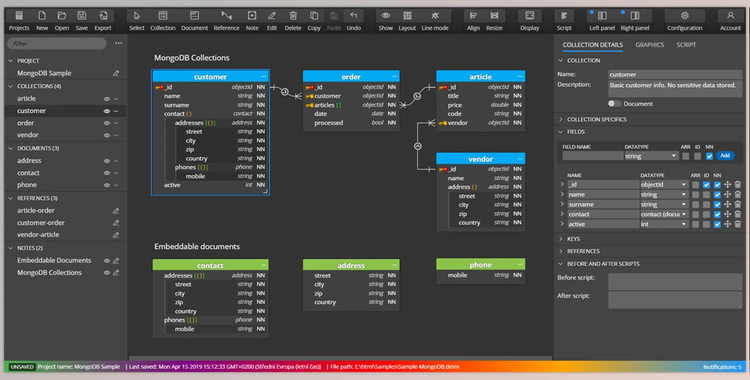750x380 pixels.
Task: Click the Export toolbar icon
Action: [103, 21]
